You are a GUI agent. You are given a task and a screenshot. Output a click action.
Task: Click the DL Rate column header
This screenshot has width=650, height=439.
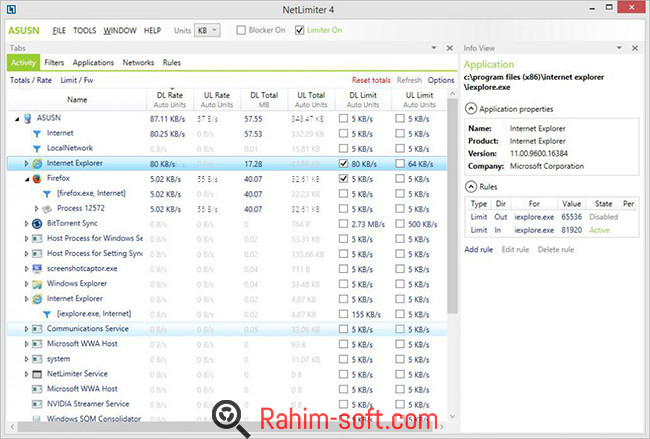pyautogui.click(x=170, y=99)
